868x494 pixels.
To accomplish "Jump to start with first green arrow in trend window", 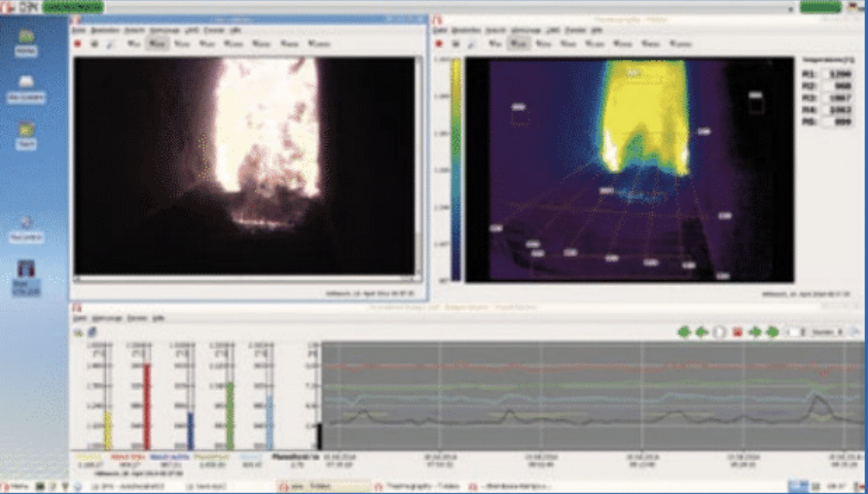I will 684,332.
